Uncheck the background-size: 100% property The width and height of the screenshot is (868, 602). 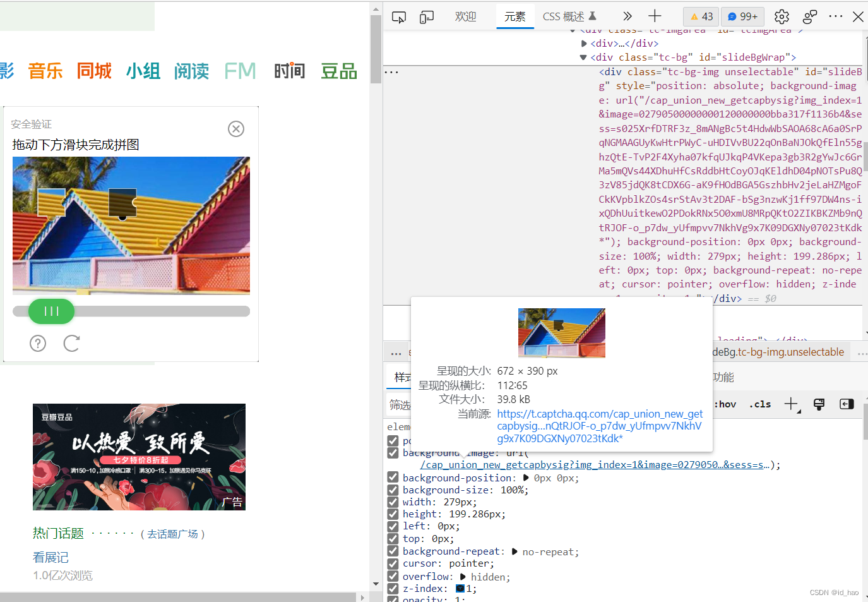point(393,490)
